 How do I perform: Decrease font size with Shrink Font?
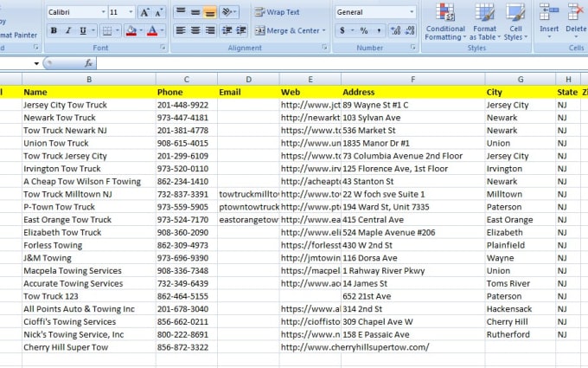[x=158, y=12]
